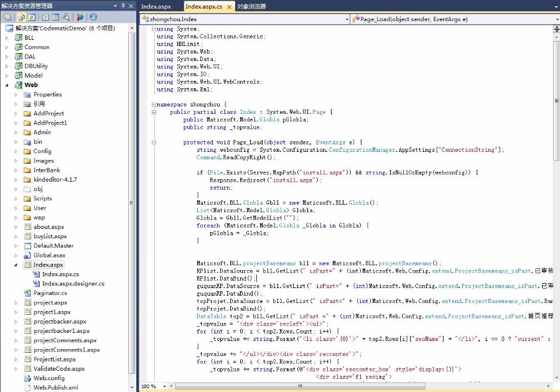Click the Refresh icon in Solution Explorer toolbar
Viewport: 560px width, 392px height.
[31, 17]
